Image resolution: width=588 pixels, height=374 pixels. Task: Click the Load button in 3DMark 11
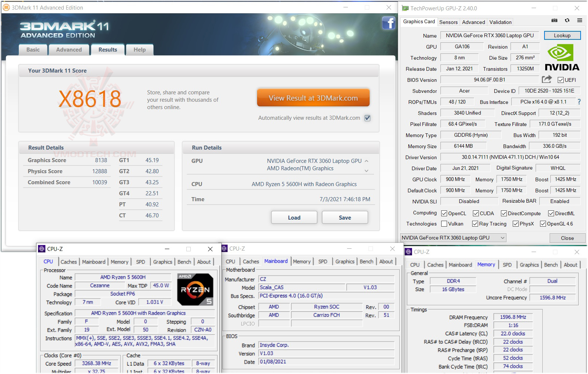coord(294,217)
